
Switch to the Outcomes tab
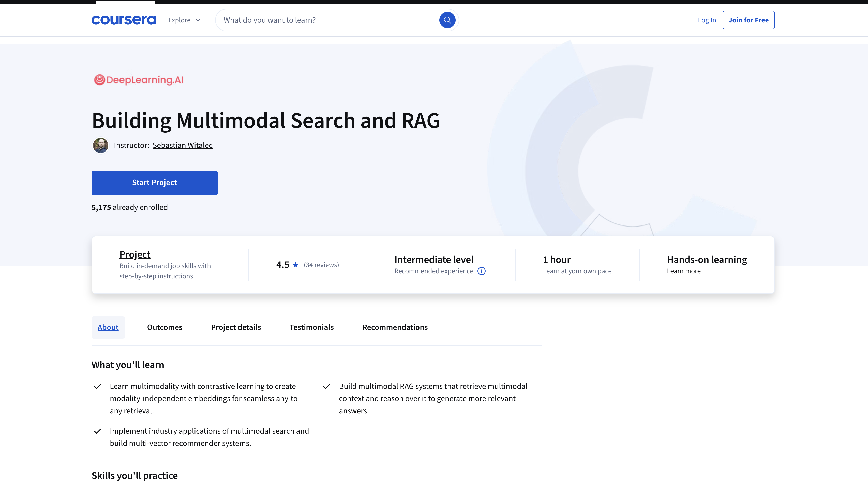pyautogui.click(x=164, y=327)
